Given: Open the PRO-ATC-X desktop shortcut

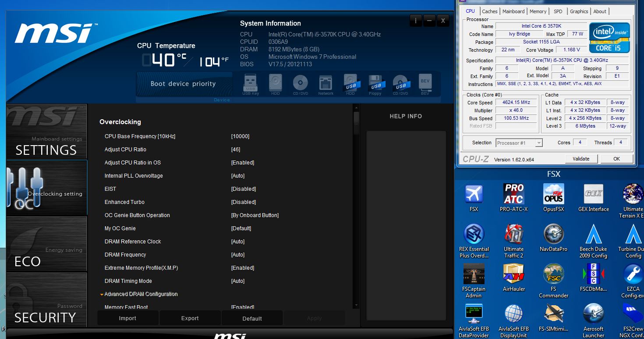Looking at the screenshot, I should point(513,198).
